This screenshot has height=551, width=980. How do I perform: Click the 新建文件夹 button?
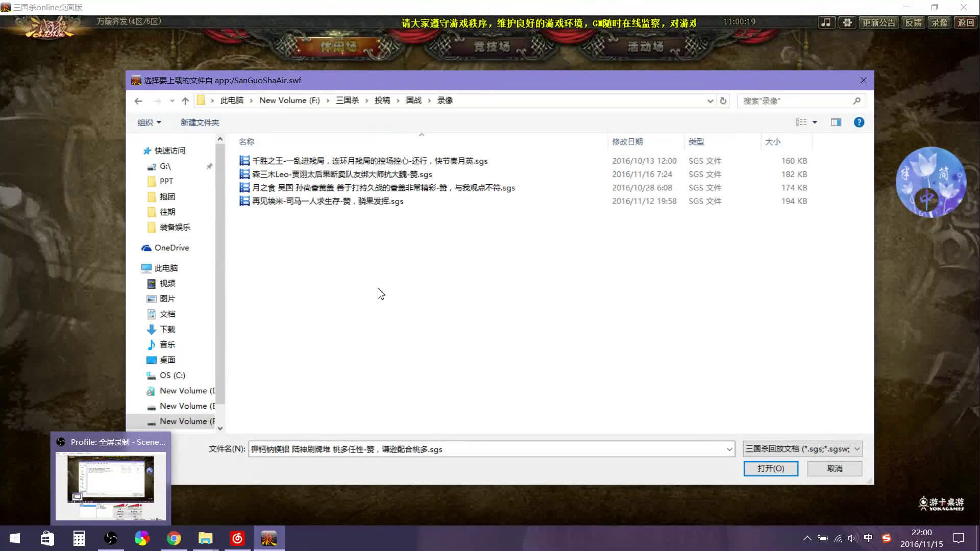(x=200, y=122)
